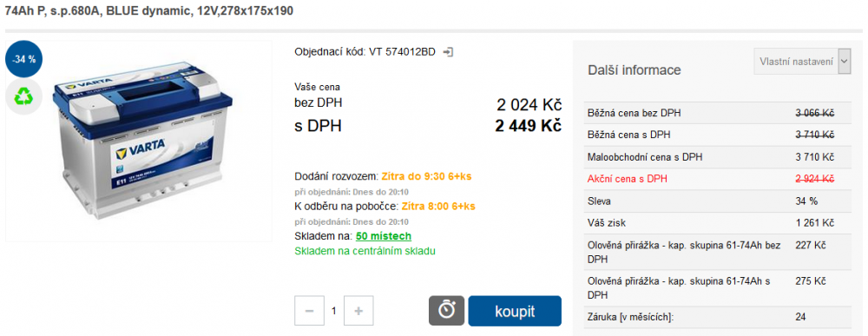Viewport: 868px width, 336px height.
Task: Click the Váš zisk row label
Action: tap(607, 223)
